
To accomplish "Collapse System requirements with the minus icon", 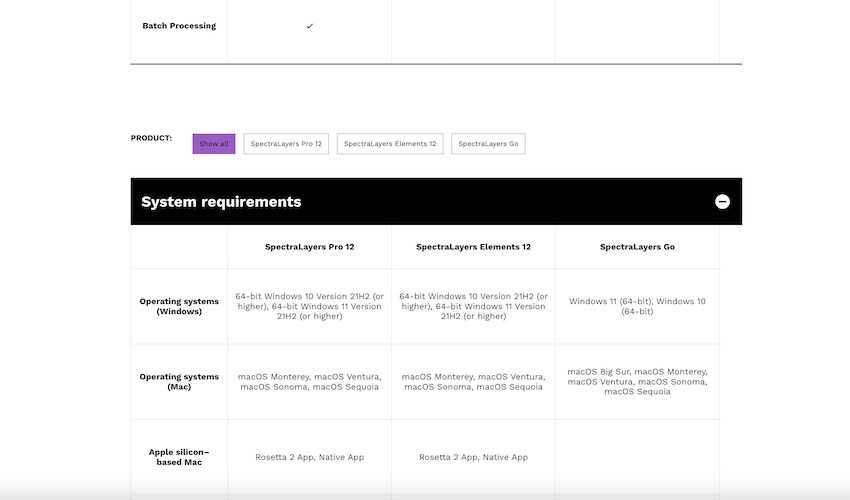I will 722,202.
